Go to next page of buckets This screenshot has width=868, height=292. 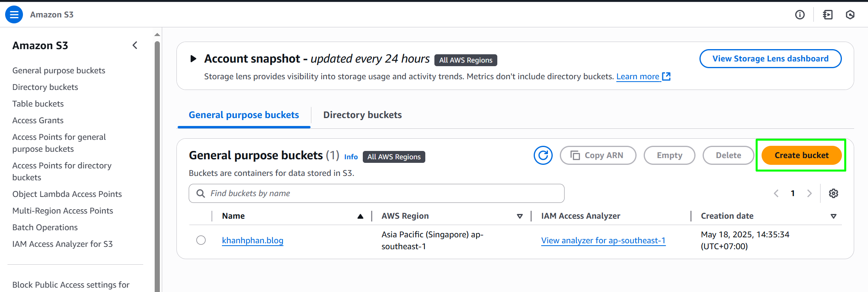pyautogui.click(x=809, y=193)
